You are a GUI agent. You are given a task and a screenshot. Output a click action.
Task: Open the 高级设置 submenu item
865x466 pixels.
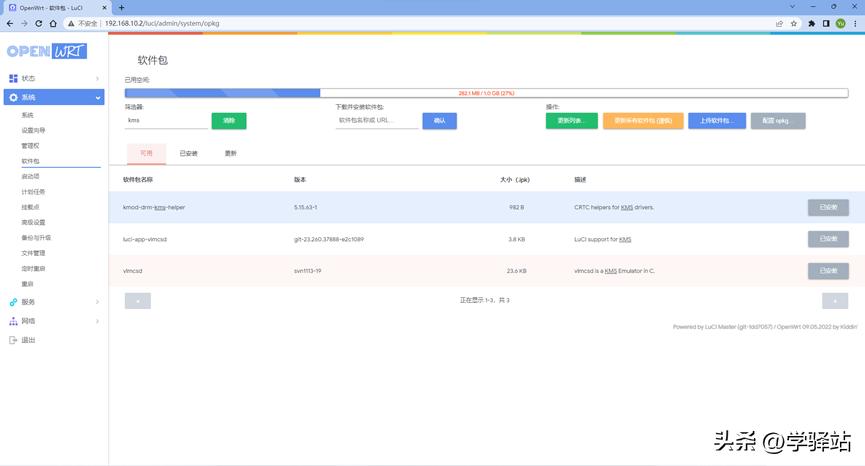[x=33, y=222]
